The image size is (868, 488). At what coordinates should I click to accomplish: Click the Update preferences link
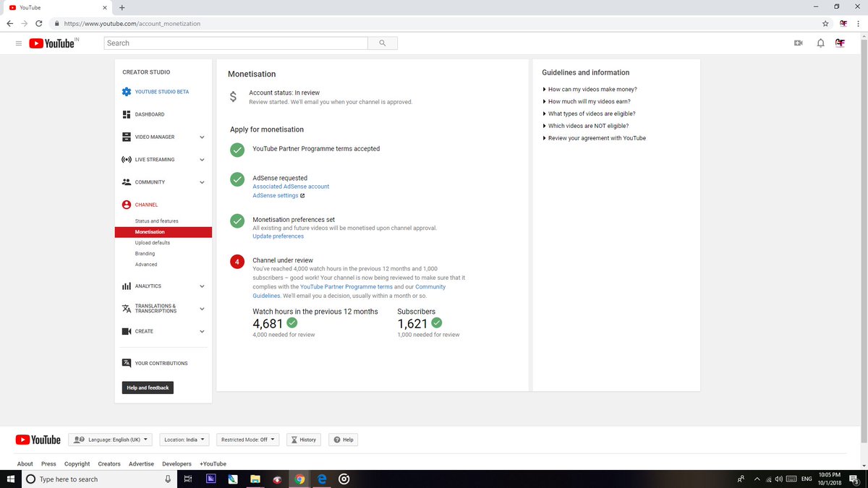pyautogui.click(x=278, y=236)
